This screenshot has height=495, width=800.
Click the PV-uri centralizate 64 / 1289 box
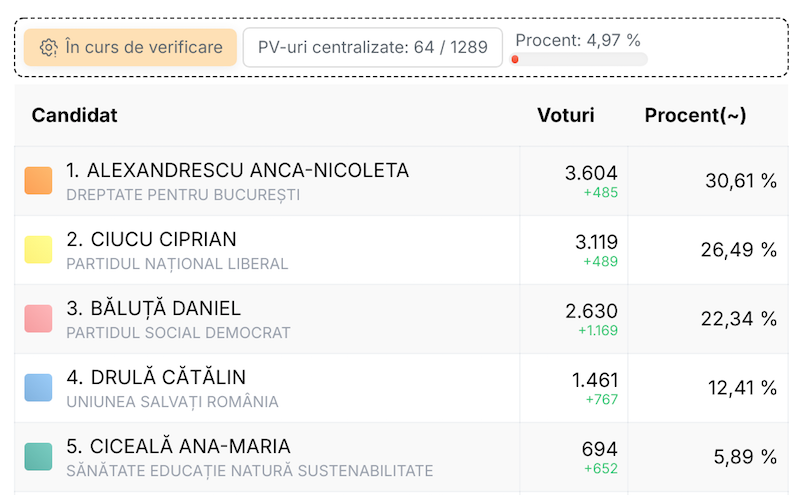372,48
